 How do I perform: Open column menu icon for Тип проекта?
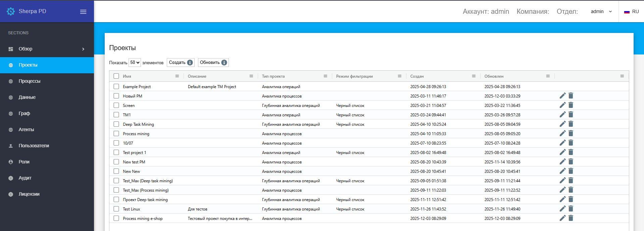pos(325,76)
